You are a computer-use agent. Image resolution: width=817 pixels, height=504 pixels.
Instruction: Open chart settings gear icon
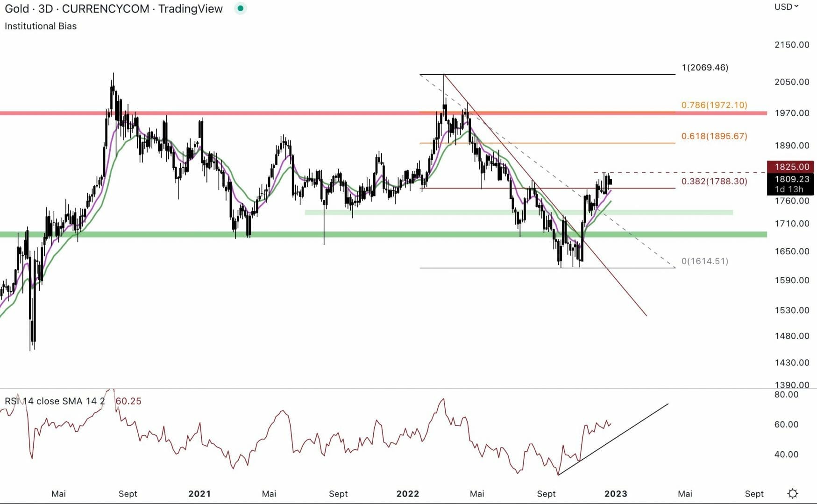[792, 493]
